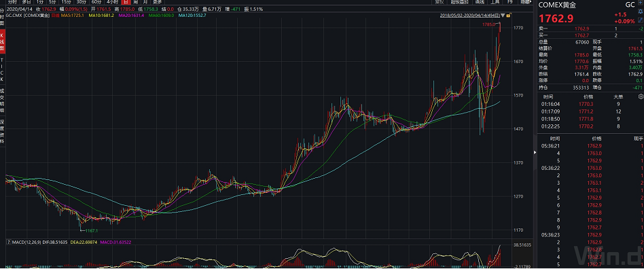The height and width of the screenshot is (269, 644).
Task: Select the 4小时 timeframe
Action: (112, 2)
